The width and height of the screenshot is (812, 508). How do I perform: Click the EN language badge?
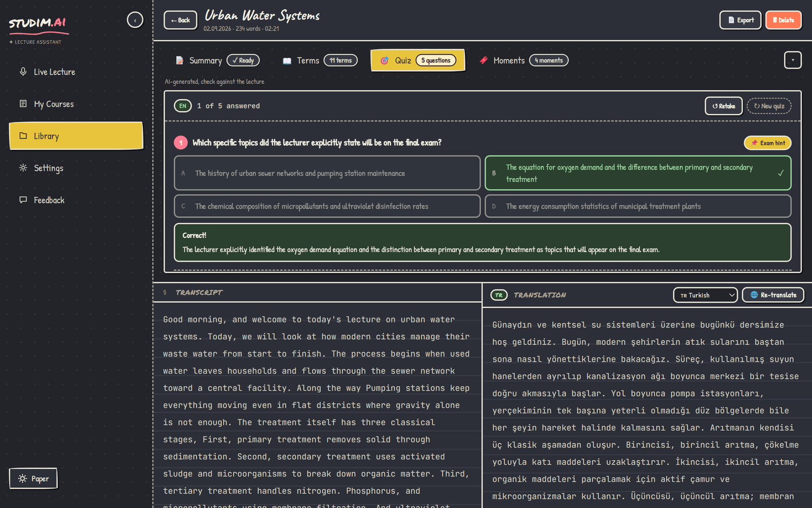[x=183, y=106]
